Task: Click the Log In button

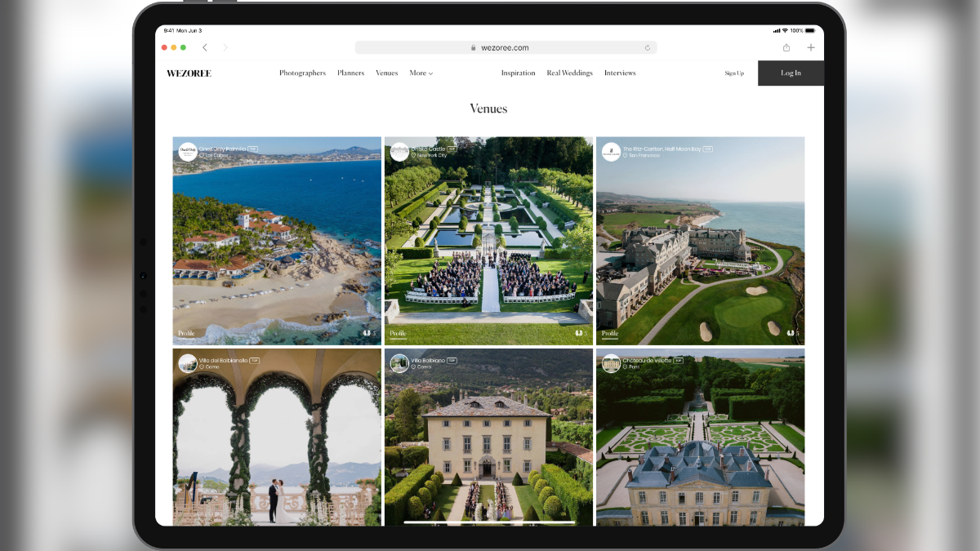Action: 791,73
